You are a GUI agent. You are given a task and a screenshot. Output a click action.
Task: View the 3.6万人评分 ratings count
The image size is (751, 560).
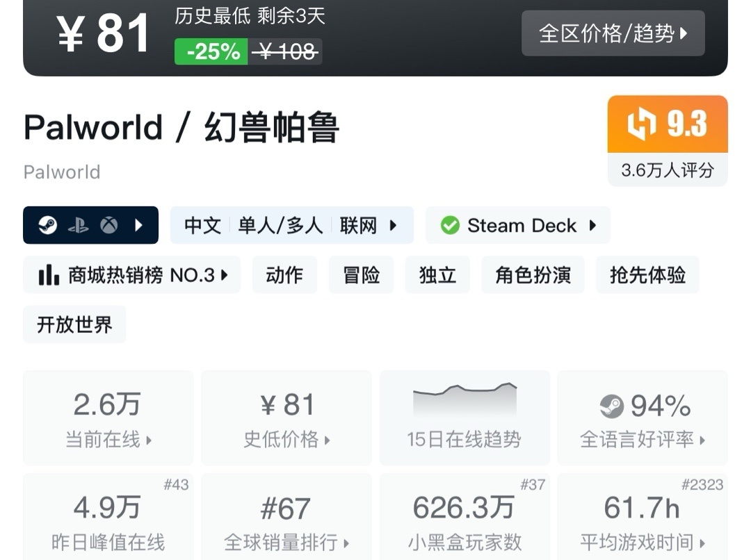click(668, 170)
